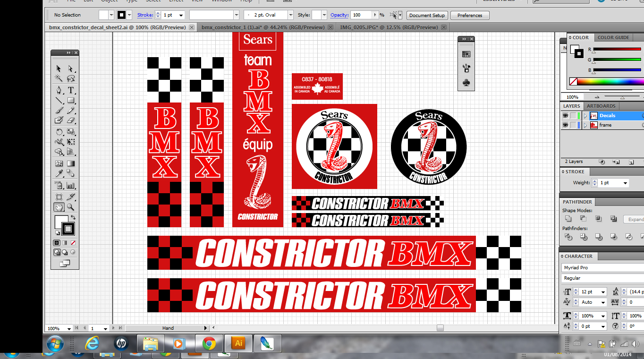The height and width of the screenshot is (359, 644).
Task: Select the Artboard tool
Action: [x=59, y=197]
